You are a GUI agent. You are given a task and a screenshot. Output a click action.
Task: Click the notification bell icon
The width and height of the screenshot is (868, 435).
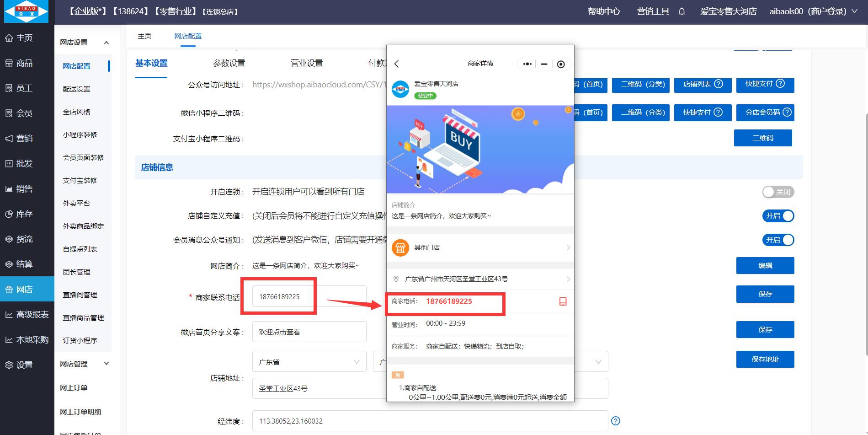coord(682,11)
